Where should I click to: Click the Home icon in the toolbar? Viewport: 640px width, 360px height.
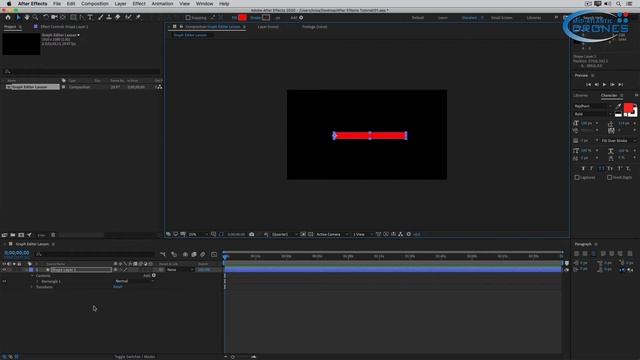8,18
